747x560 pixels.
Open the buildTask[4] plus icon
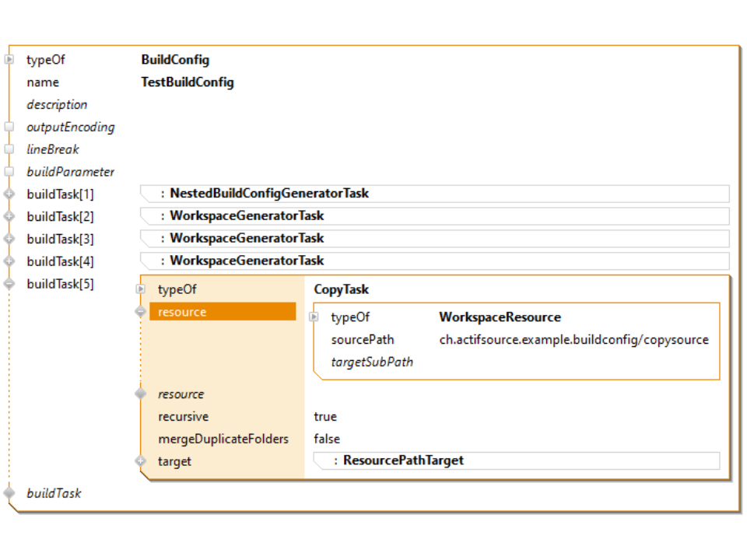[x=9, y=261]
